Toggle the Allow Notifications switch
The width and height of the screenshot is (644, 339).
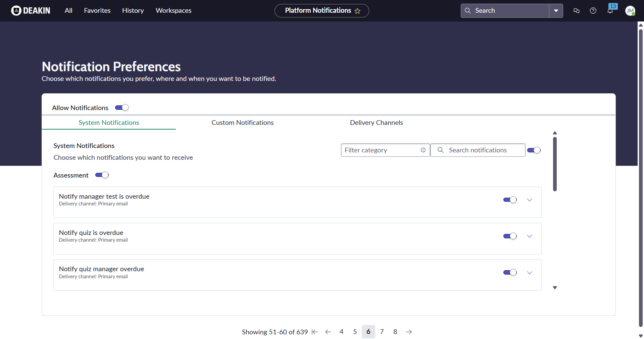(122, 108)
